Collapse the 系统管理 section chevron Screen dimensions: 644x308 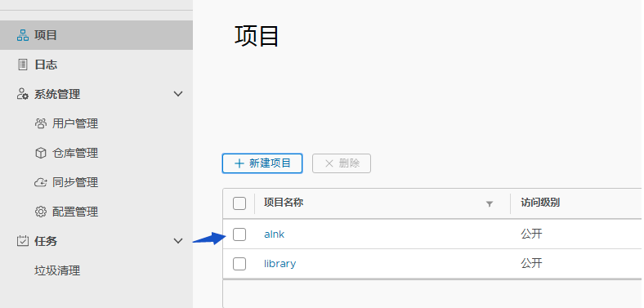[x=178, y=94]
